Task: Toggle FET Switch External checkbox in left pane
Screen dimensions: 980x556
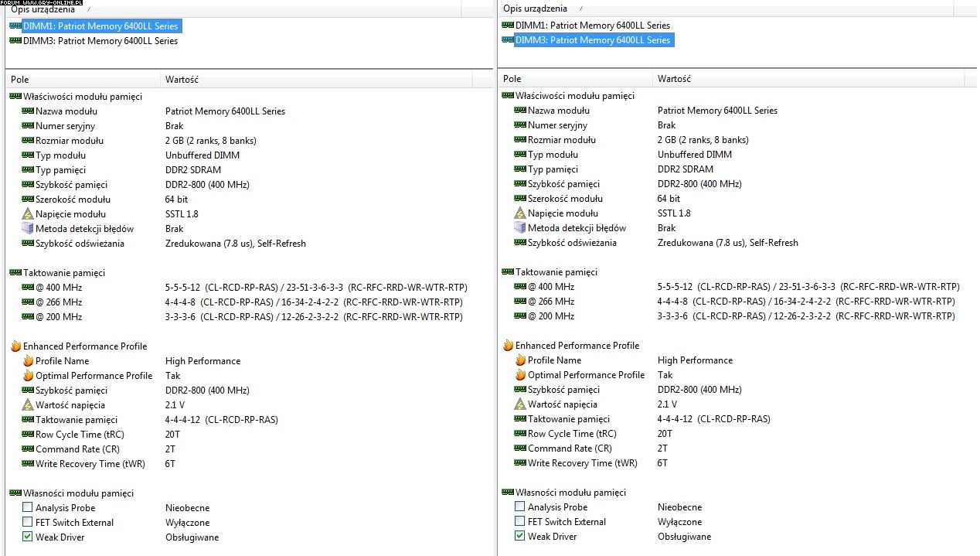Action: [28, 522]
